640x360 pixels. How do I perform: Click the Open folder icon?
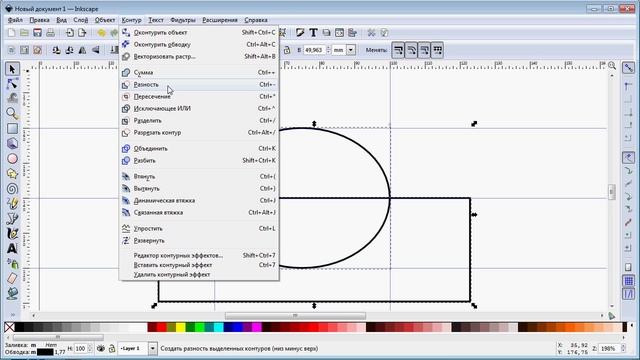tap(24, 33)
